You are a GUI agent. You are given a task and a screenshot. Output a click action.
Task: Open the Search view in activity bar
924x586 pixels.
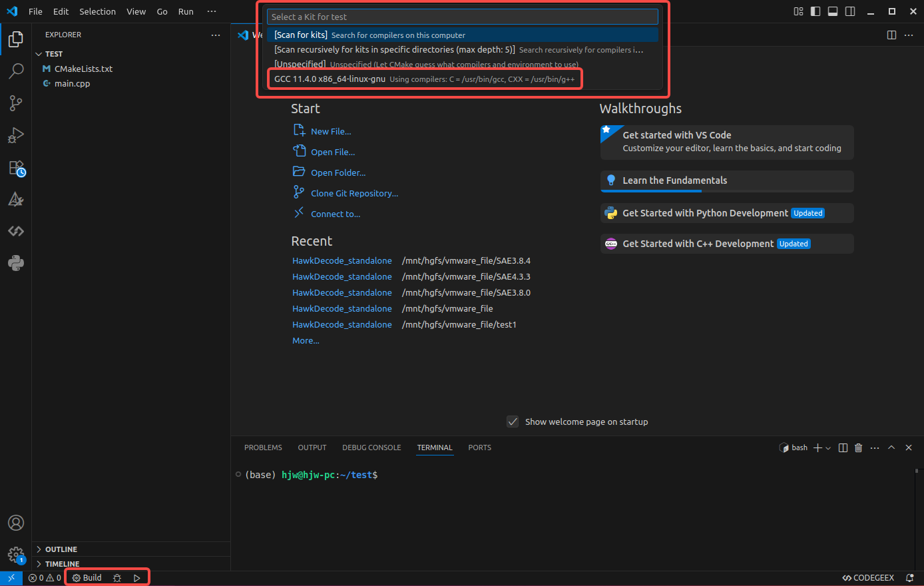[x=16, y=71]
